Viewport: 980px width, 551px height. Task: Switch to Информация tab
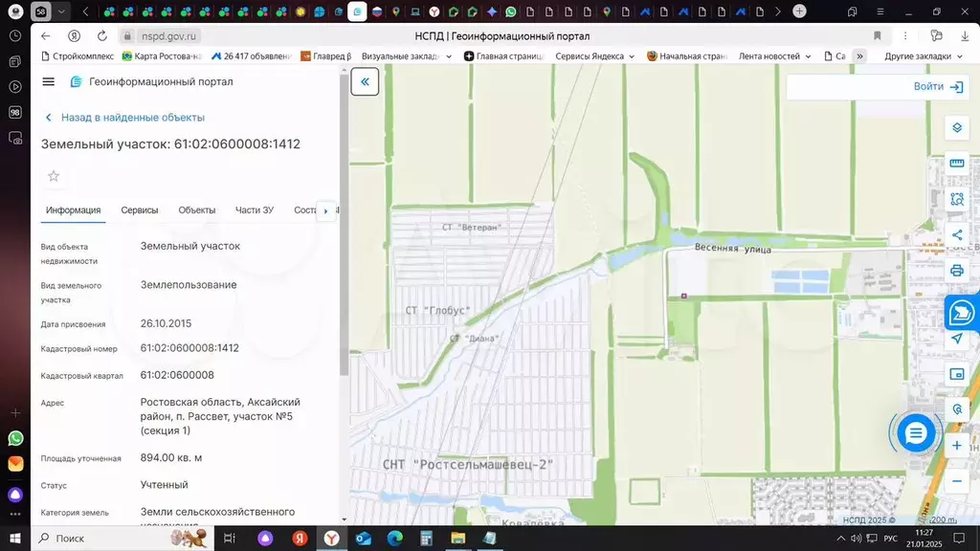tap(73, 209)
